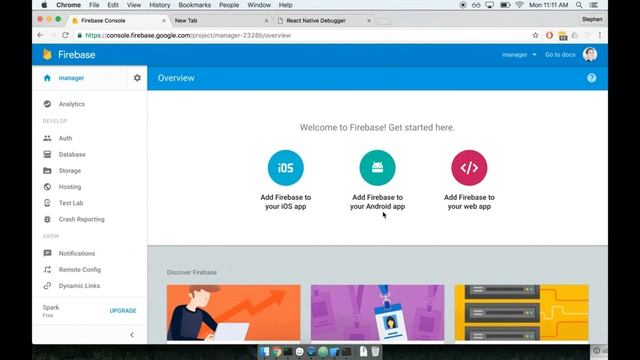Open the Crash Reporting section
This screenshot has height=360, width=640.
81,219
